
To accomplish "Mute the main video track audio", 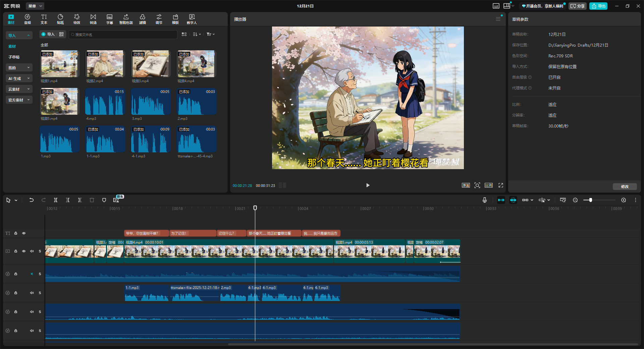I will [32, 251].
